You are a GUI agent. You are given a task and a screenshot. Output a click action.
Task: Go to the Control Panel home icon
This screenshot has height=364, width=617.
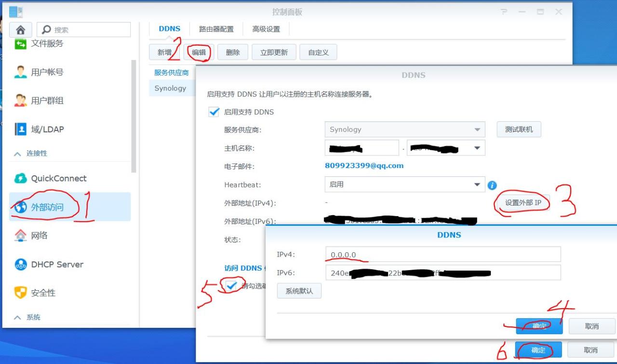[20, 29]
